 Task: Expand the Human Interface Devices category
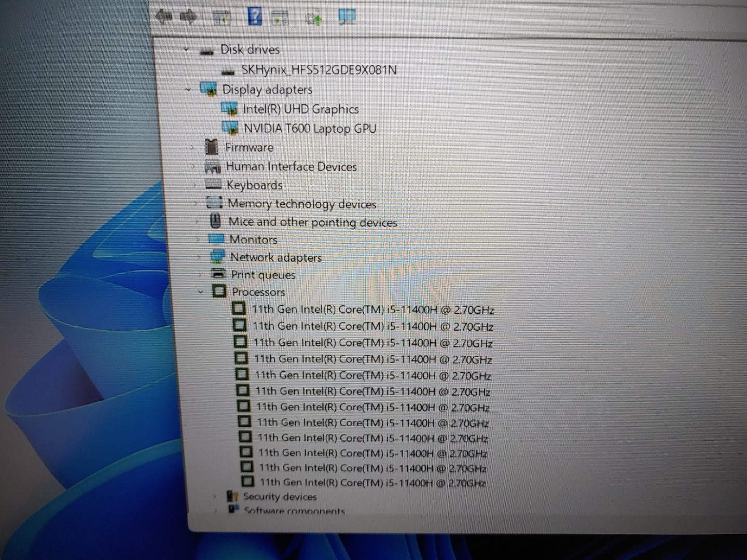tap(193, 166)
